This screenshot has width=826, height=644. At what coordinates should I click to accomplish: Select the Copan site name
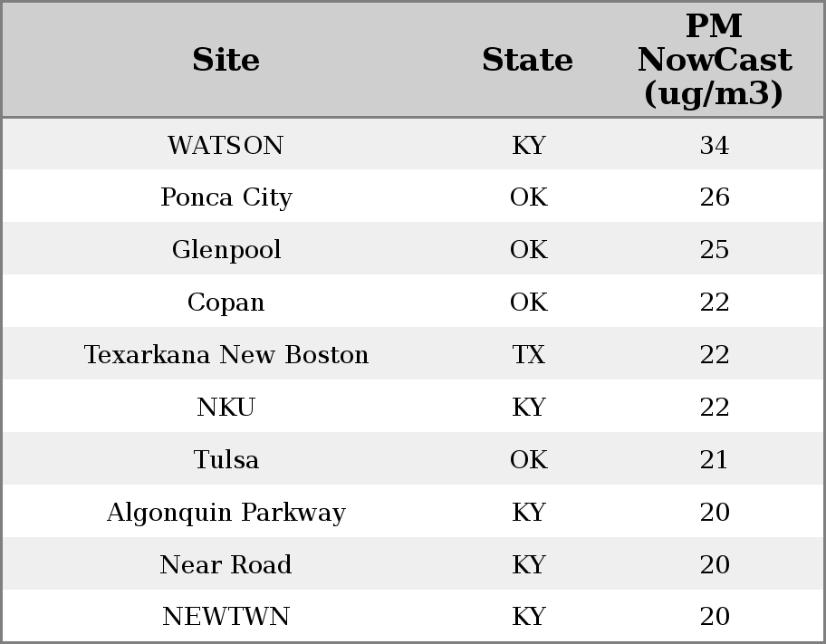pyautogui.click(x=226, y=303)
